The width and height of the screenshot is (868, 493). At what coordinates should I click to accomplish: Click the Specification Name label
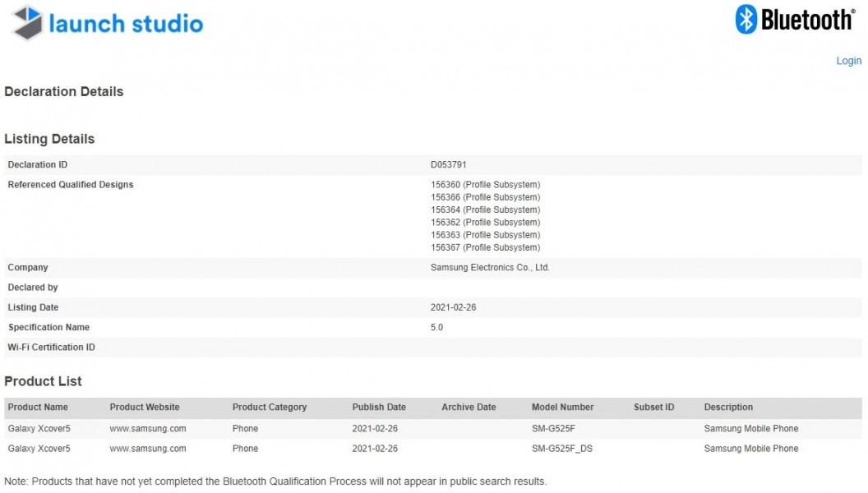pyautogui.click(x=48, y=328)
